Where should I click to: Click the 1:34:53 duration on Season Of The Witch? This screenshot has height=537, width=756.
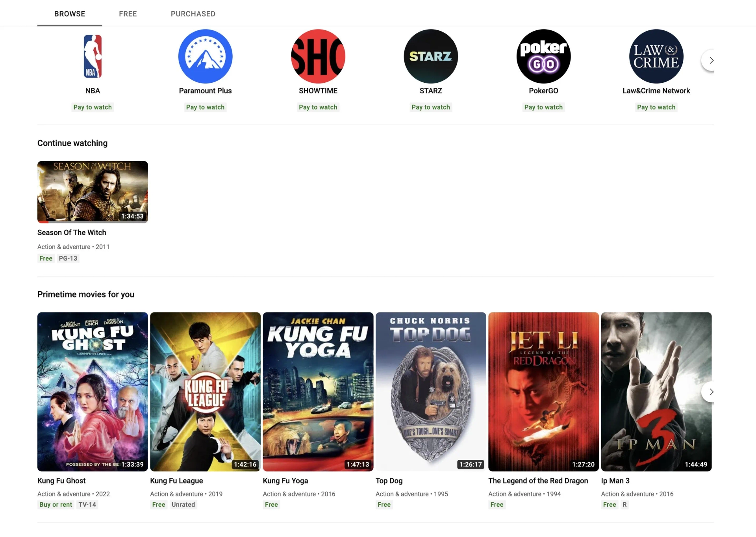coord(132,216)
